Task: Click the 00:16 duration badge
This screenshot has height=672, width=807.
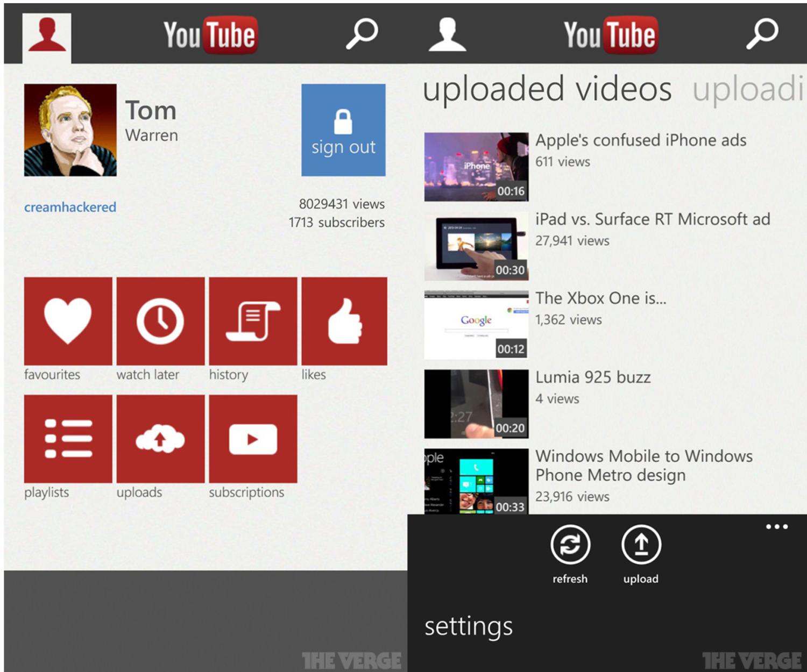Action: pyautogui.click(x=511, y=191)
